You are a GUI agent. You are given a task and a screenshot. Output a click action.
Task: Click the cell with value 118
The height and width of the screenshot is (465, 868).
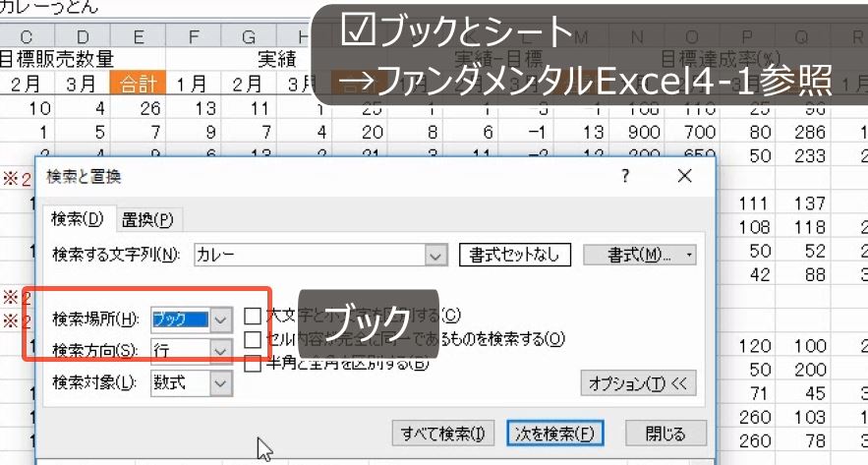coord(803,227)
